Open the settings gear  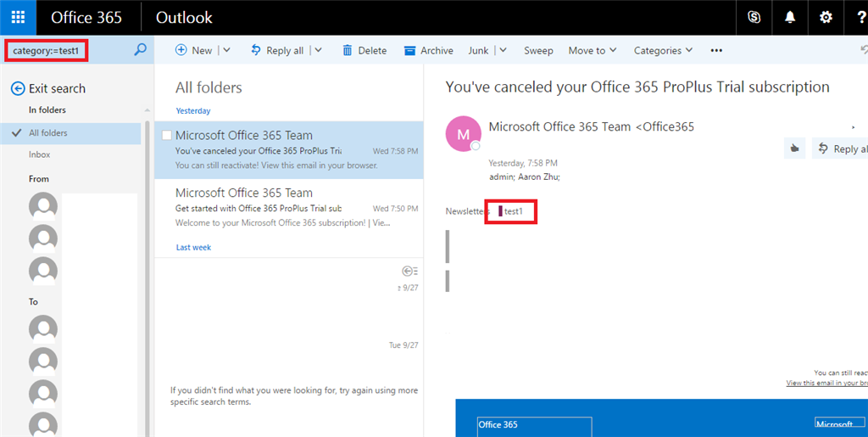click(x=826, y=17)
